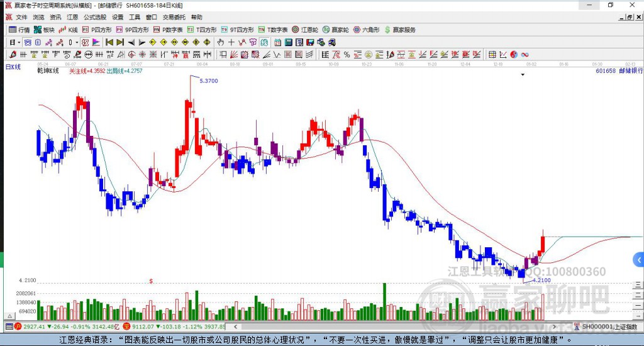Open the blue side panel chevron
Screen dimensions: 644x346
(639, 260)
